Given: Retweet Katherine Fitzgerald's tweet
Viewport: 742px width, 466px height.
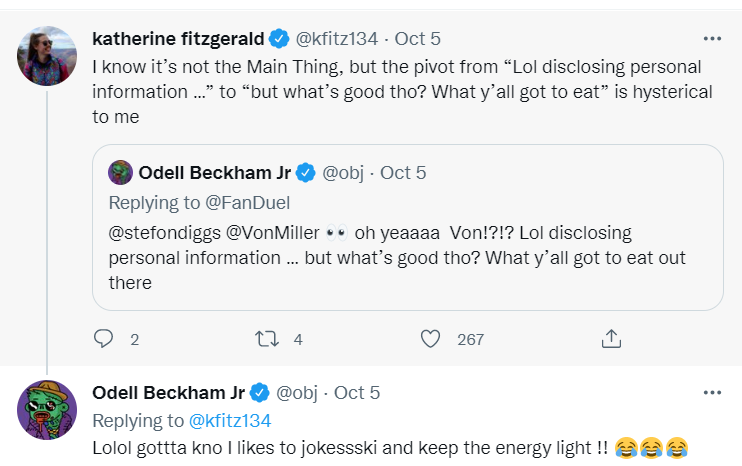Looking at the screenshot, I should point(267,339).
